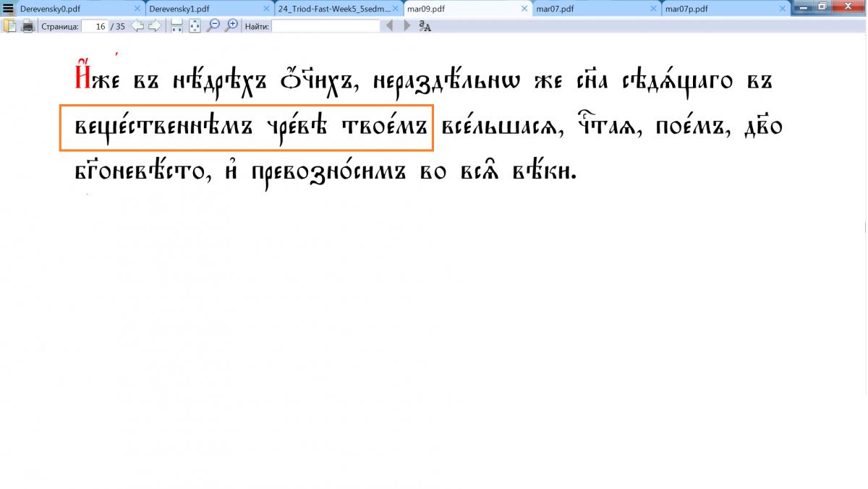
Task: Find previous search match arrow
Action: coord(390,26)
